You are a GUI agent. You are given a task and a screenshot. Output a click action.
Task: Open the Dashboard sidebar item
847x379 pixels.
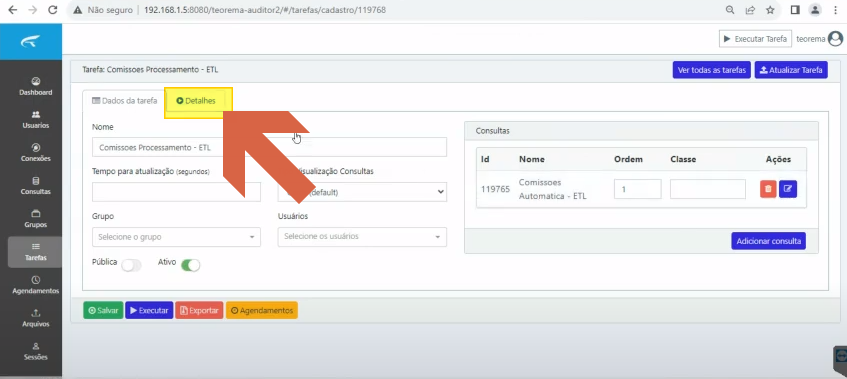click(x=36, y=86)
